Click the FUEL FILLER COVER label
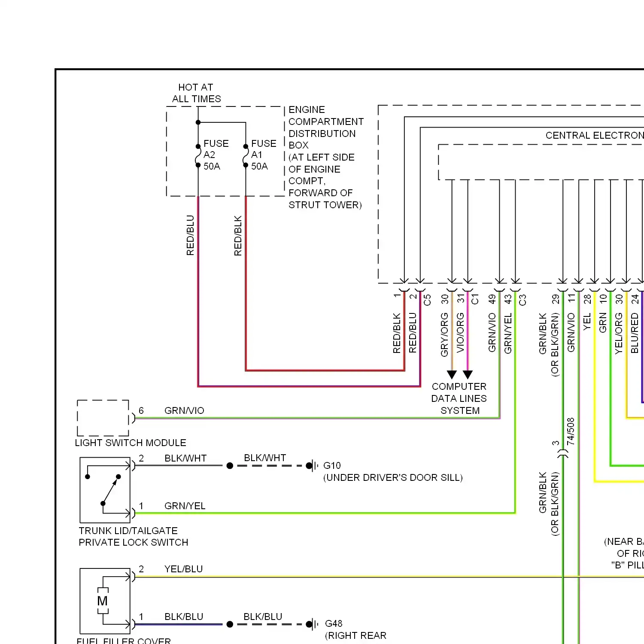This screenshot has width=644, height=644. (124, 641)
